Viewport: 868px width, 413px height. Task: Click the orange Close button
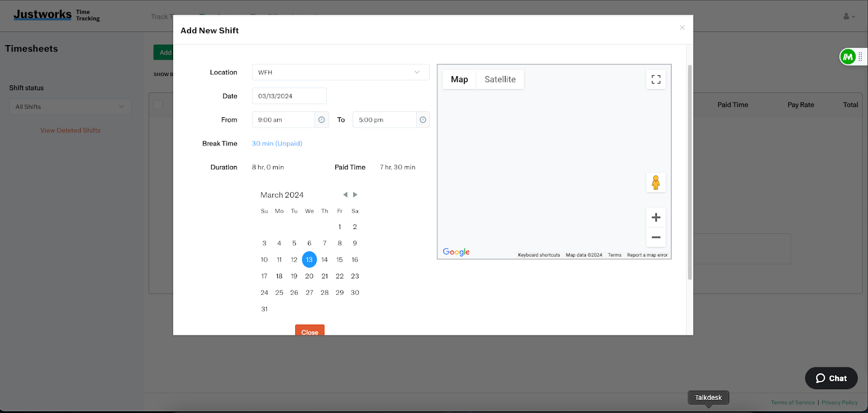point(310,331)
